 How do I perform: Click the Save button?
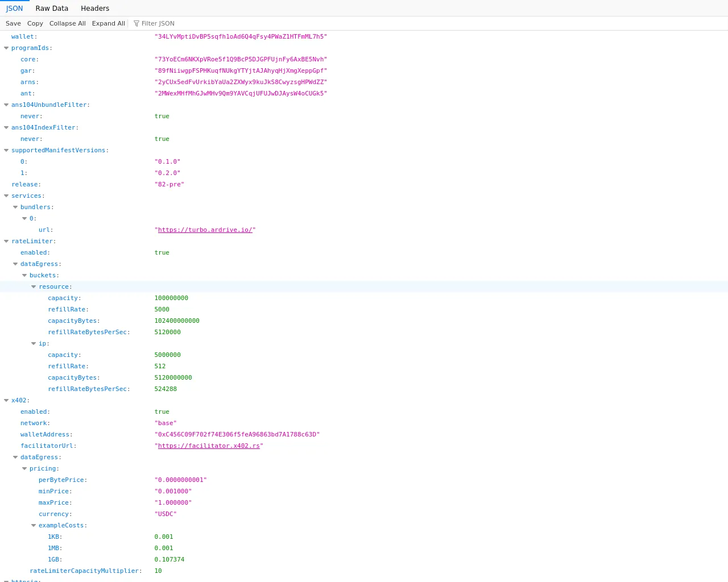click(x=13, y=23)
